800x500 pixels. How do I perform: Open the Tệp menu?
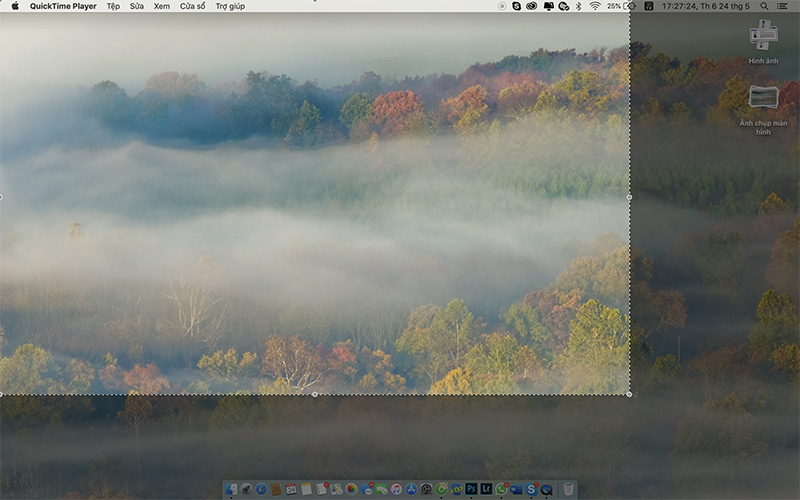point(113,6)
